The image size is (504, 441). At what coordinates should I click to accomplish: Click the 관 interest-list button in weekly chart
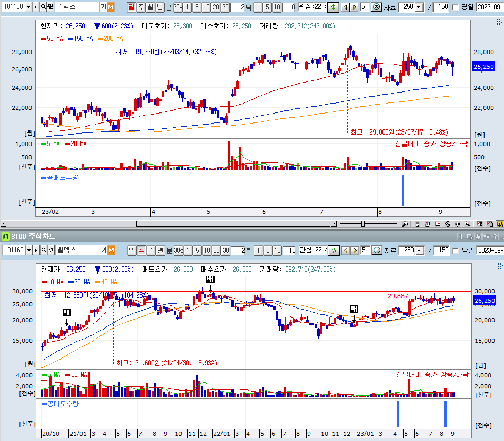[51, 250]
